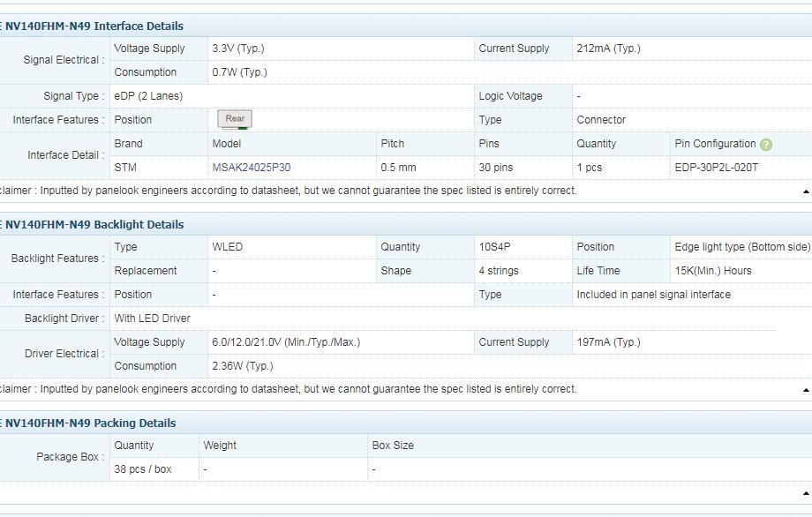Click Edge light type (Bottom side) value
This screenshot has height=517, width=812.
[742, 247]
